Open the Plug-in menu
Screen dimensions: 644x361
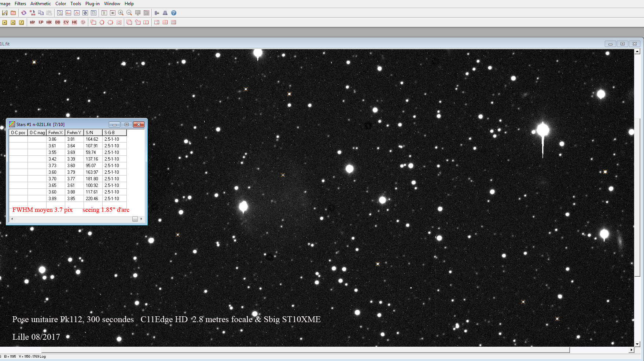click(x=92, y=4)
